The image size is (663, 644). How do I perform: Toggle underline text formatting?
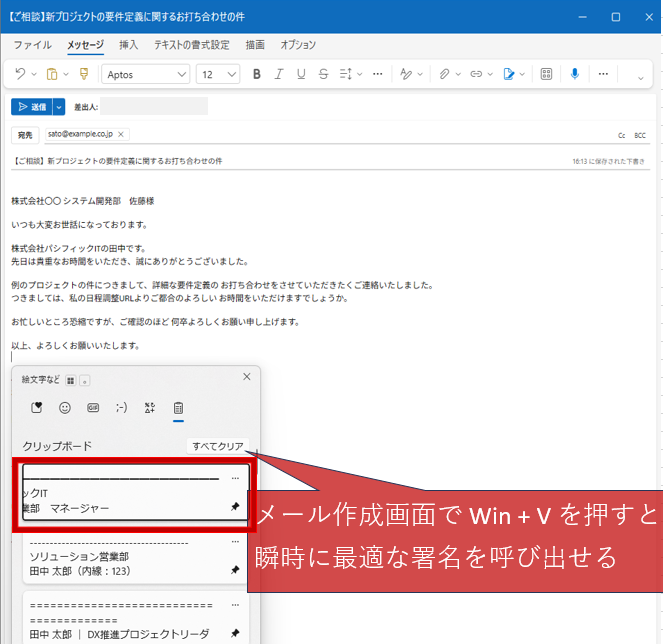pos(301,74)
